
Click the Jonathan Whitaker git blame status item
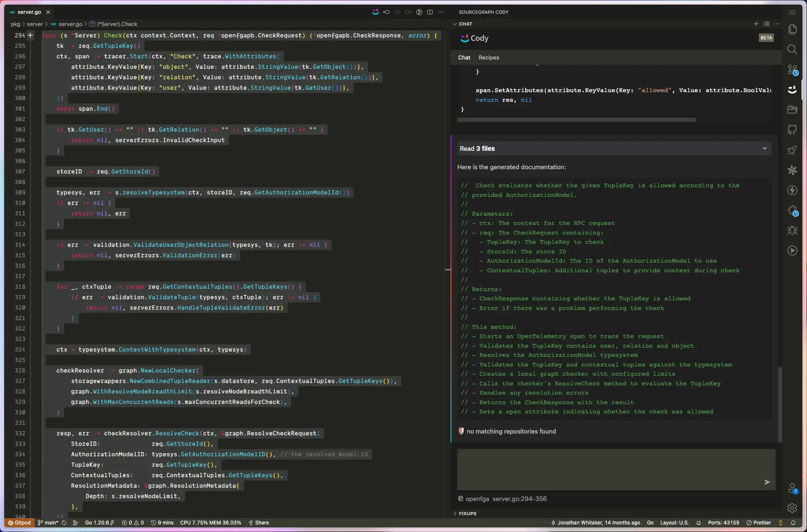(x=596, y=522)
